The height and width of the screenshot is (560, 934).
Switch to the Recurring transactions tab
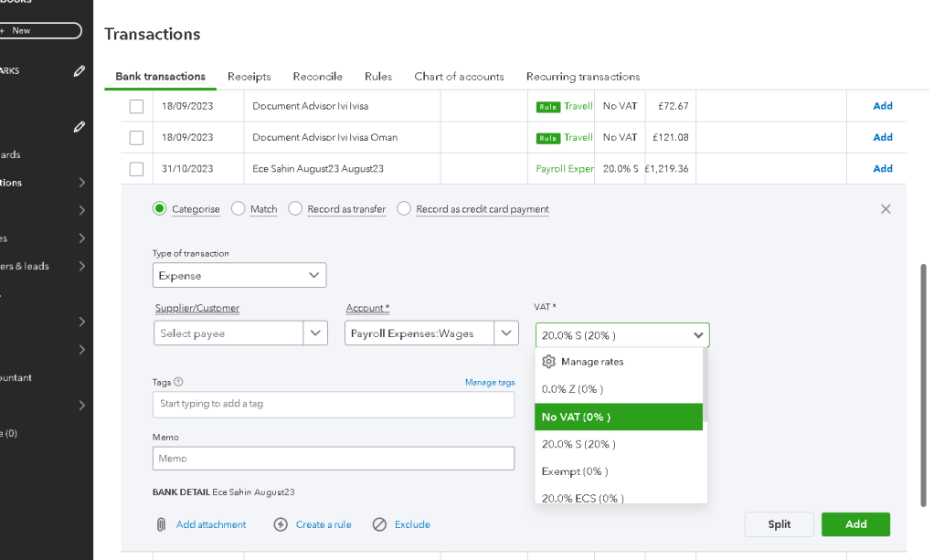[583, 76]
